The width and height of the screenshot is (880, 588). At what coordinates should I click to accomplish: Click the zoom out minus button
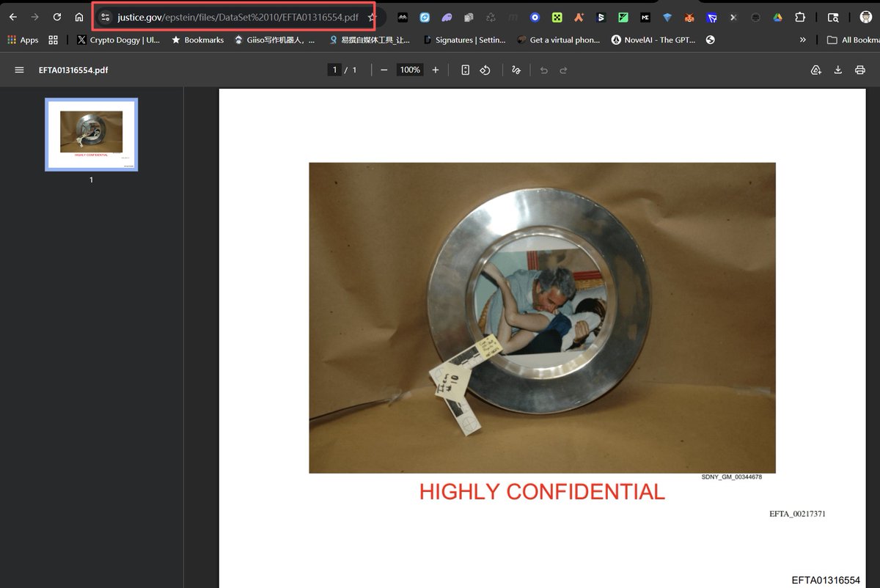(x=384, y=70)
